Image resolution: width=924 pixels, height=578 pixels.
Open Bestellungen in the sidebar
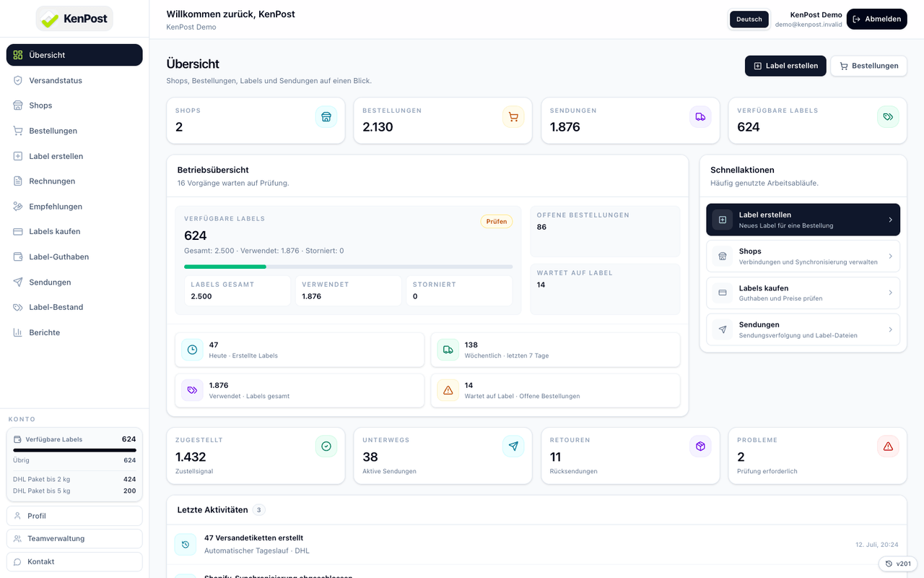click(x=74, y=131)
